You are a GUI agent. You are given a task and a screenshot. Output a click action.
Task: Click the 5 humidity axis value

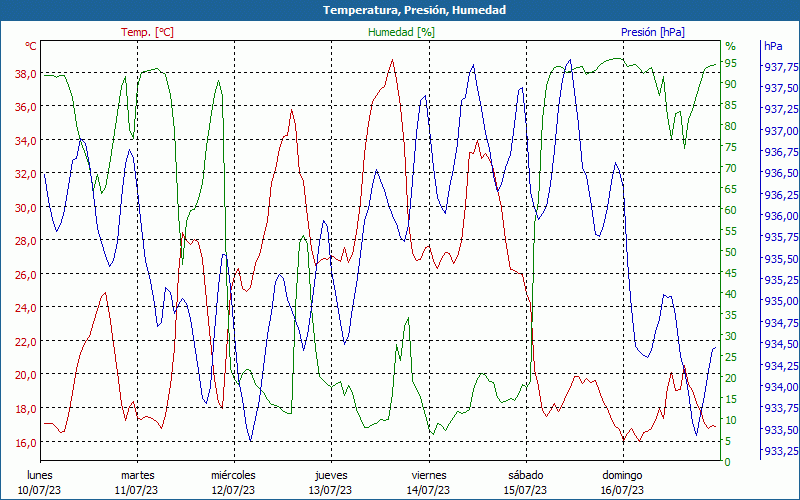pos(728,440)
